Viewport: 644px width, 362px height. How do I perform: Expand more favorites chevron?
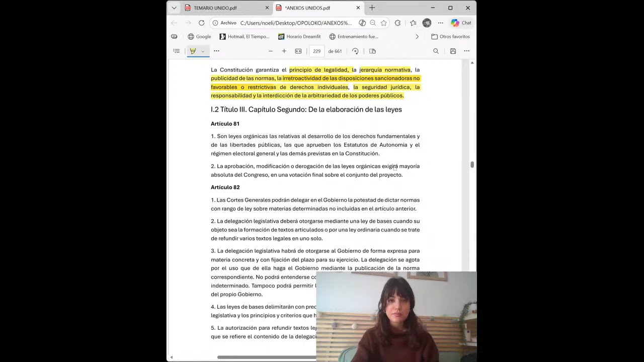pos(417,36)
